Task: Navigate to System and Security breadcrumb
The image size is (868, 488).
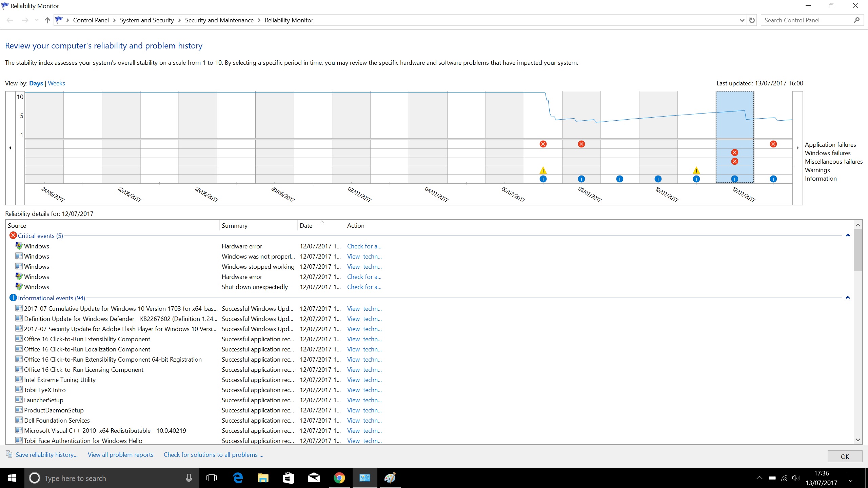Action: pos(147,20)
